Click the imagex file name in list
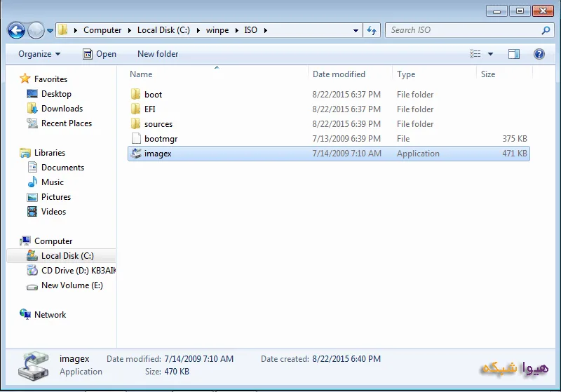The height and width of the screenshot is (392, 561). point(158,154)
